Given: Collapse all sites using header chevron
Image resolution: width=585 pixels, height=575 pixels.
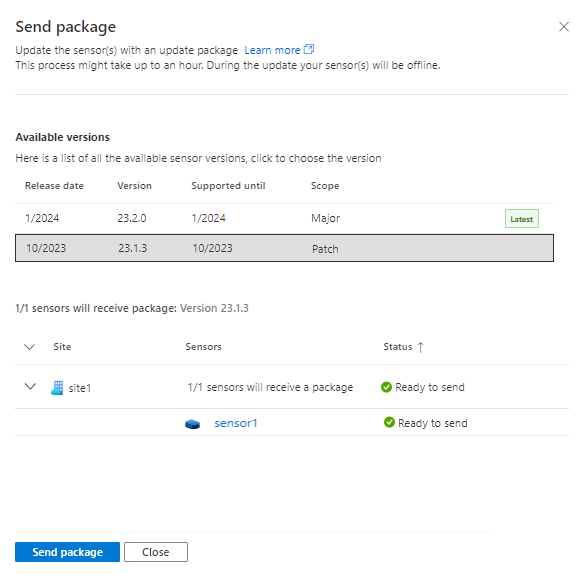Looking at the screenshot, I should [29, 347].
